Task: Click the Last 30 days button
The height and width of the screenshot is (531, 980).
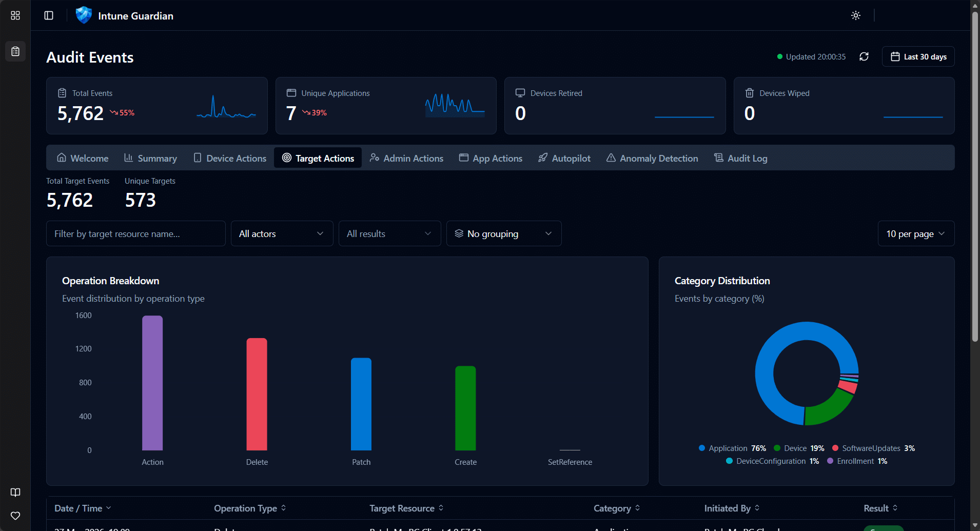Action: 918,57
